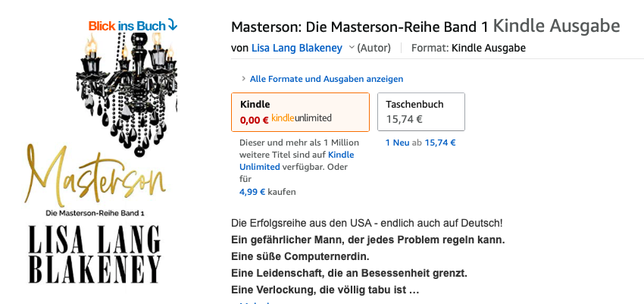Click the blue arrow icon after Blick ins Buch
The height and width of the screenshot is (304, 644).
[x=173, y=26]
